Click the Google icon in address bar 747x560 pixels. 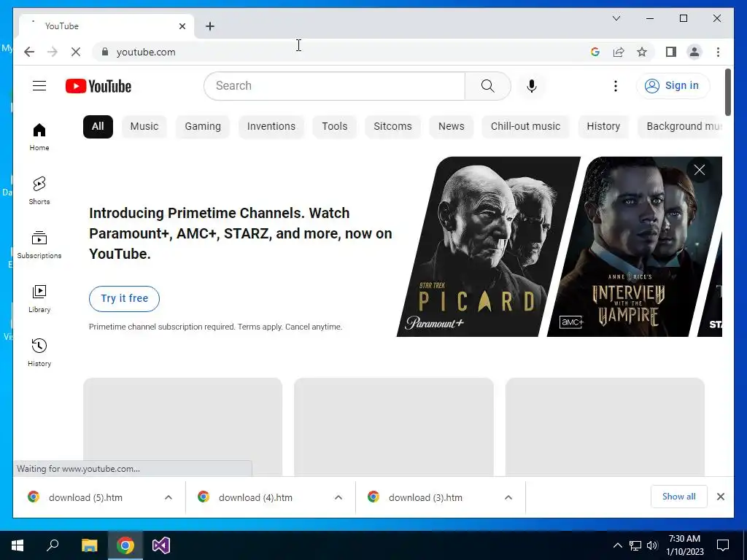click(595, 52)
